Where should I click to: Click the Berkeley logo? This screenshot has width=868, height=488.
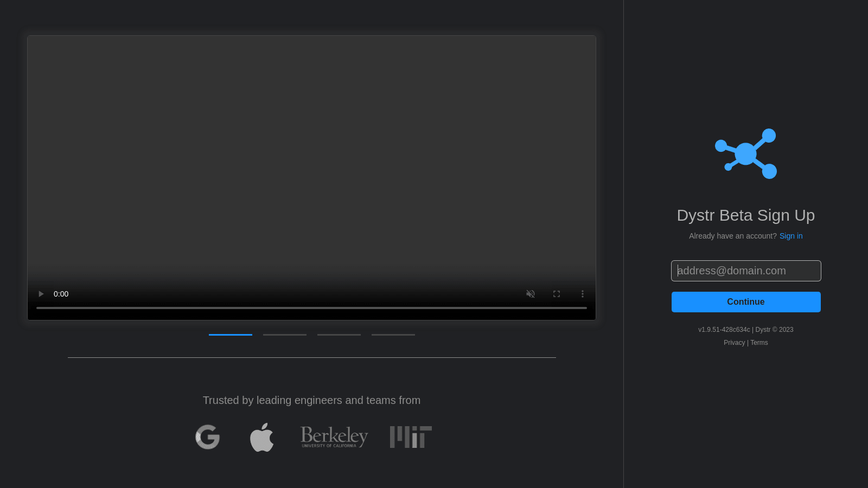pos(334,437)
